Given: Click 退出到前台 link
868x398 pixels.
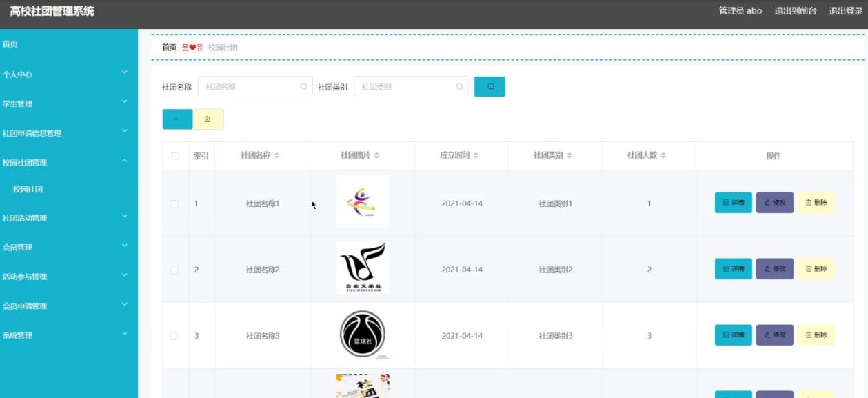Looking at the screenshot, I should pyautogui.click(x=795, y=11).
